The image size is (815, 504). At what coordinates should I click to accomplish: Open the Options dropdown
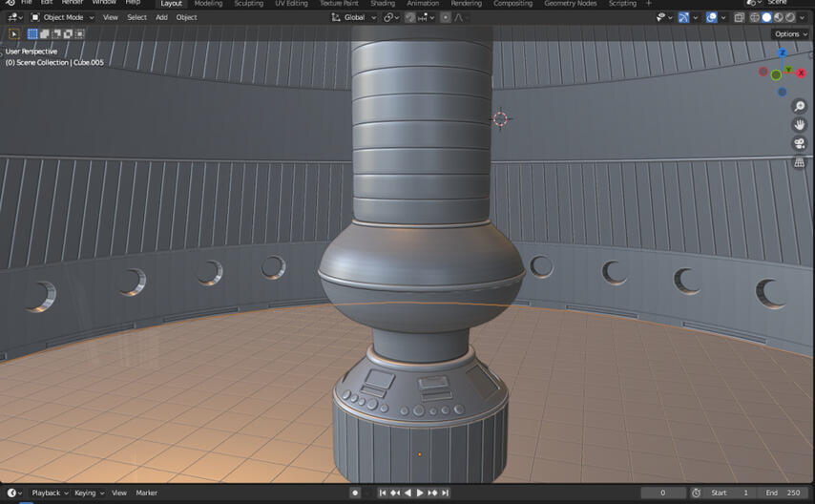pyautogui.click(x=791, y=33)
